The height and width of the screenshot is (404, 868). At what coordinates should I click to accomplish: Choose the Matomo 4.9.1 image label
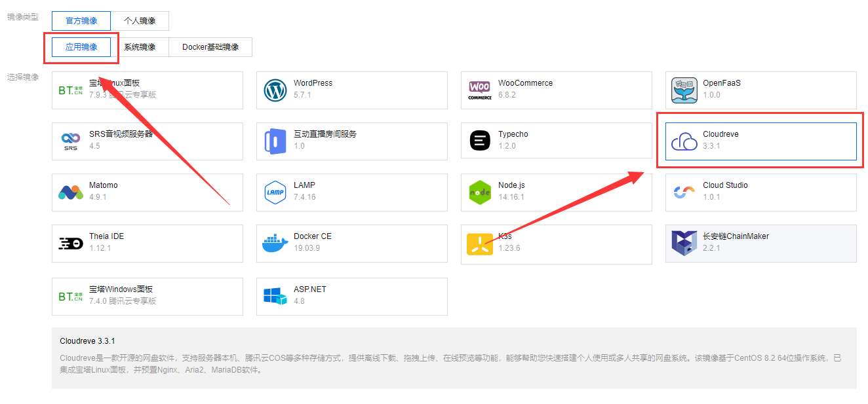[104, 191]
